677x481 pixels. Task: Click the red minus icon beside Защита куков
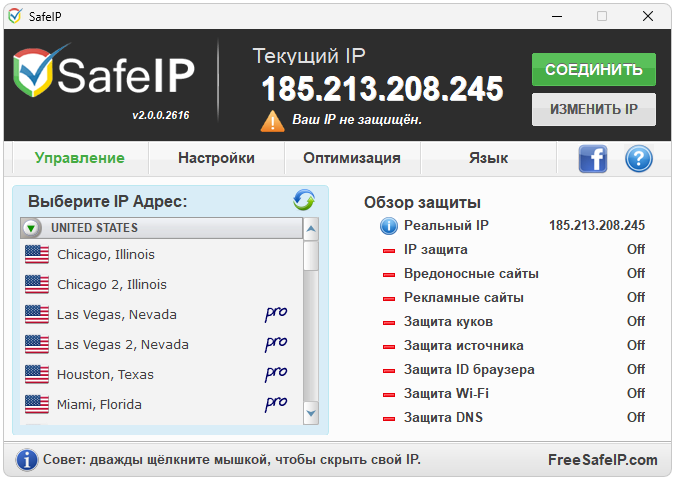tap(389, 323)
